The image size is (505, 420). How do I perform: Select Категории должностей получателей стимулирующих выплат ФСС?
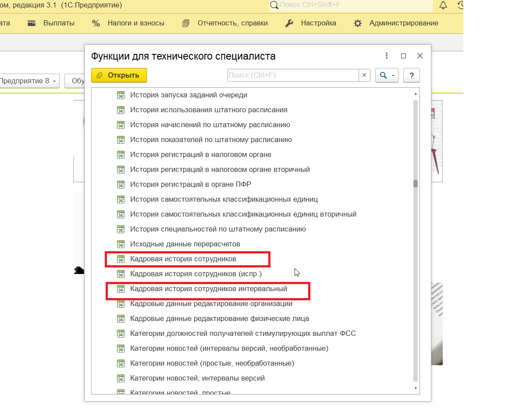(243, 333)
